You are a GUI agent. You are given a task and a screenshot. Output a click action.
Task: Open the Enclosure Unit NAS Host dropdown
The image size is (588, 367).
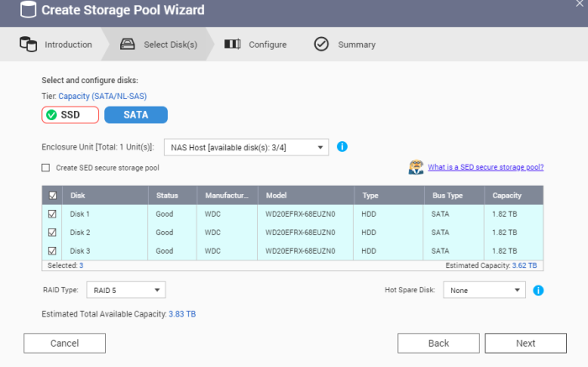pos(245,148)
